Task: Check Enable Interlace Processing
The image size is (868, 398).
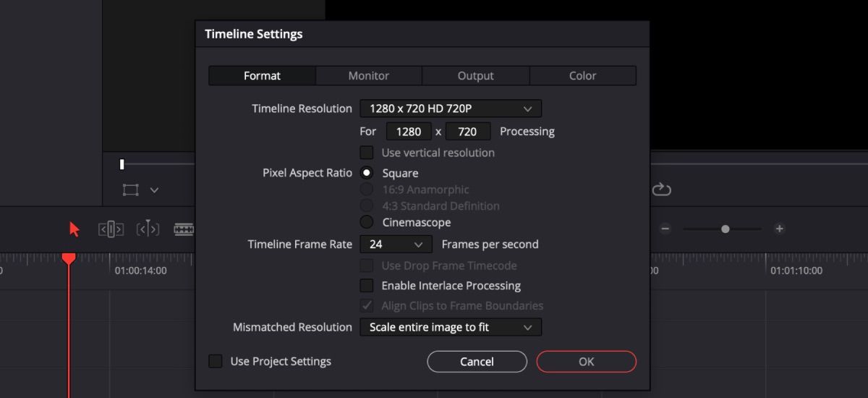Action: pyautogui.click(x=367, y=286)
